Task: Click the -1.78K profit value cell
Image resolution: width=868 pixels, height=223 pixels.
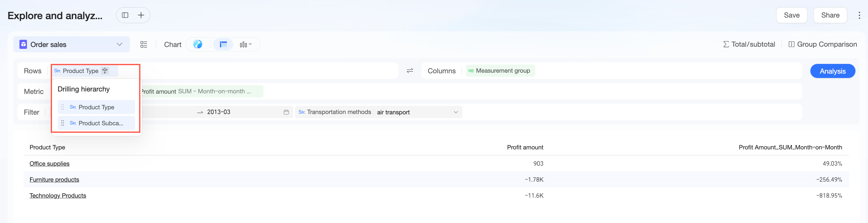Action: tap(534, 179)
